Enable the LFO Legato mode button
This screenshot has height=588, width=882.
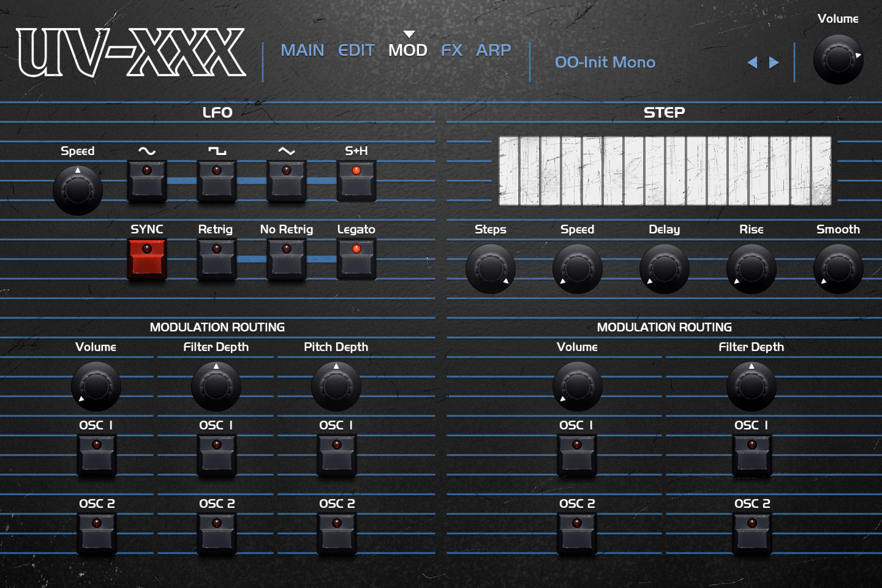click(356, 259)
